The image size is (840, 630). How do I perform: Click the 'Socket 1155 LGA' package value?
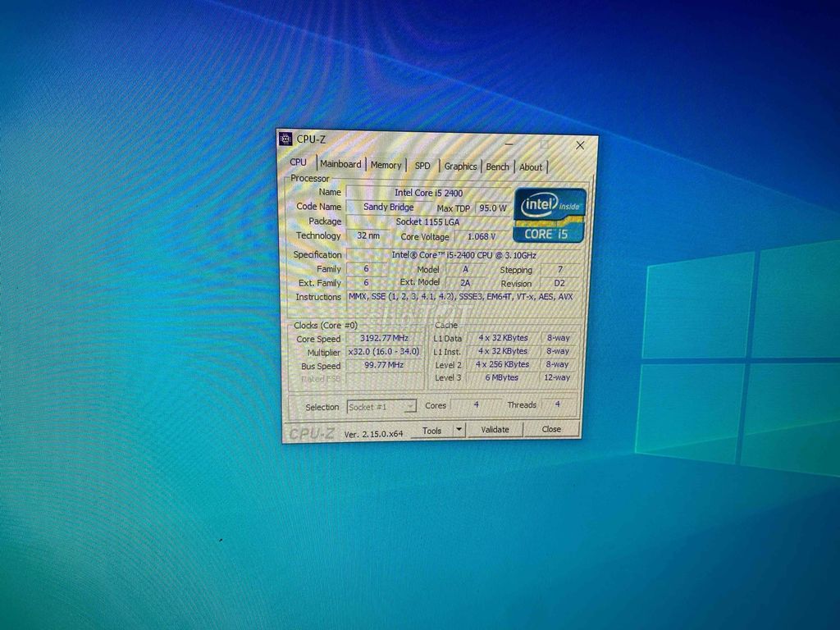pos(427,221)
